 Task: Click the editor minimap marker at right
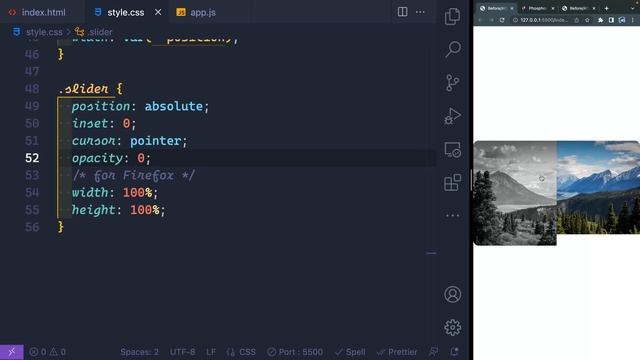click(x=431, y=253)
